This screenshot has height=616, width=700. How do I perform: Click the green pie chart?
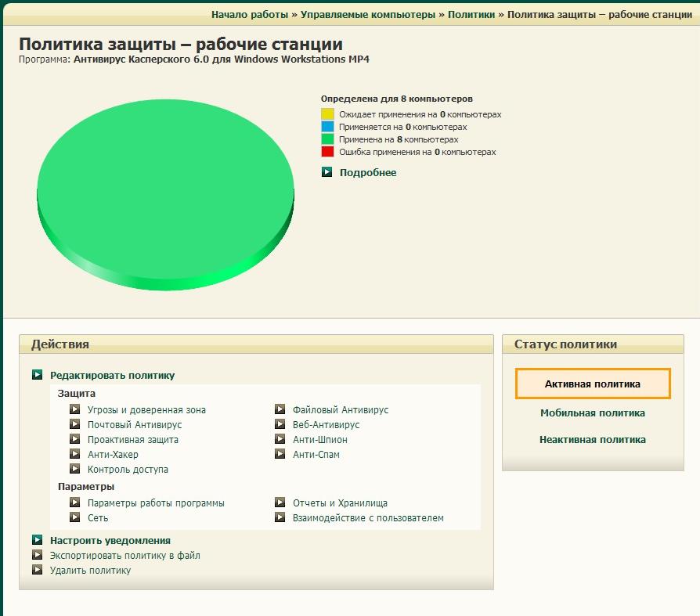coord(165,188)
